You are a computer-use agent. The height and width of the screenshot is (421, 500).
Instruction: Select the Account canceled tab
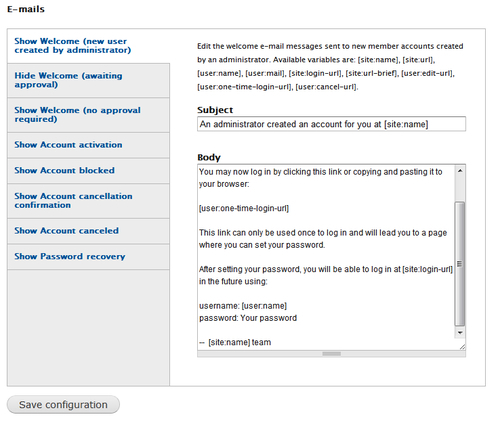66,231
